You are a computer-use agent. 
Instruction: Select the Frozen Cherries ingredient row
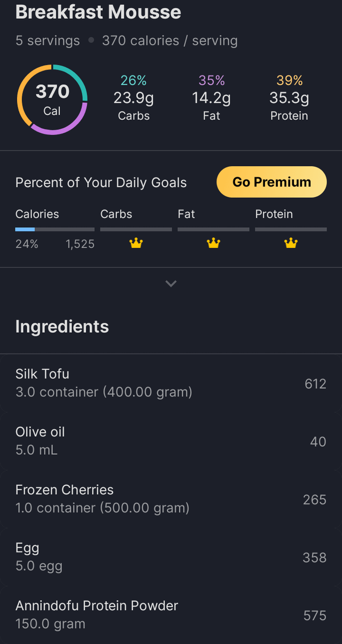point(171,499)
